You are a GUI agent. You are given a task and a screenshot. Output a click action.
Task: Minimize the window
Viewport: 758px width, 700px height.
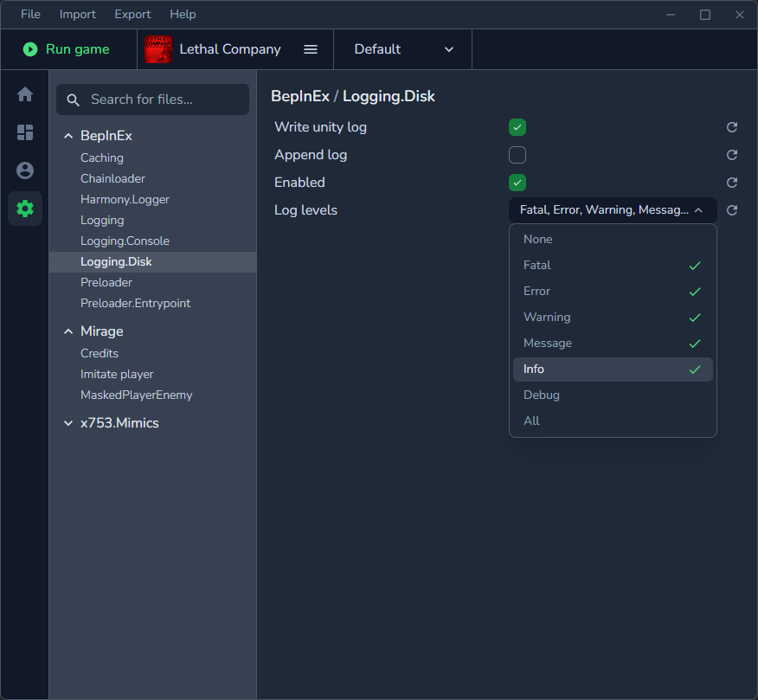tap(671, 15)
